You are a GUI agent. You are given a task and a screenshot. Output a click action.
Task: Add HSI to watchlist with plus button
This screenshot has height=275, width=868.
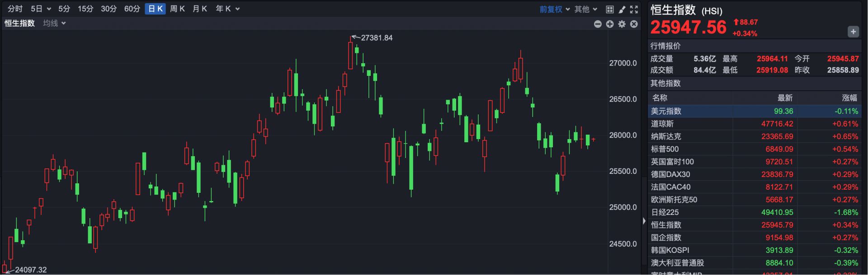(x=853, y=32)
